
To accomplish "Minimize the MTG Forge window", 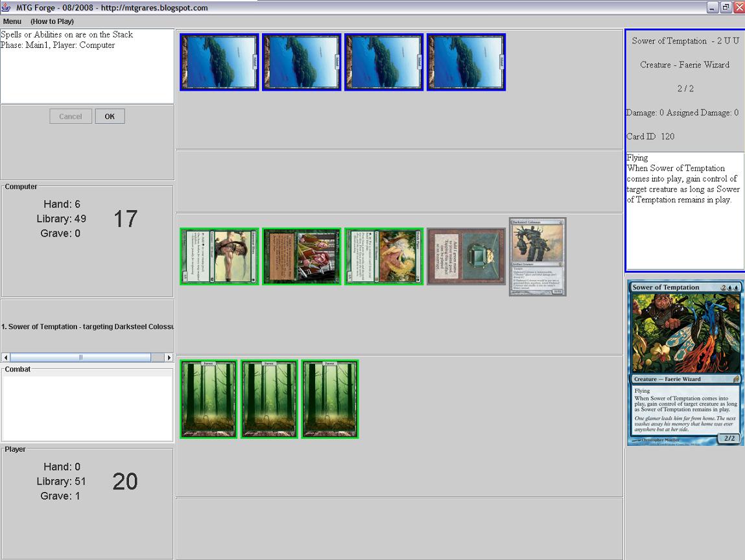I will [713, 8].
